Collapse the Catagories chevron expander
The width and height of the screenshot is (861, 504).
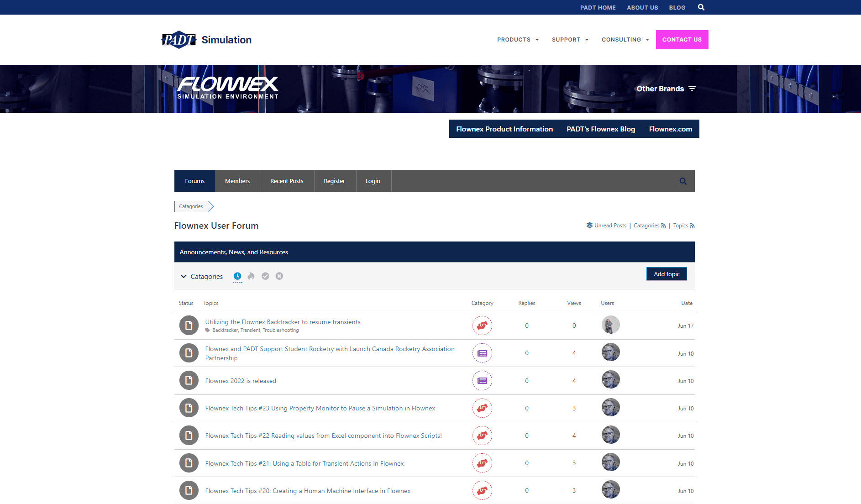click(184, 276)
